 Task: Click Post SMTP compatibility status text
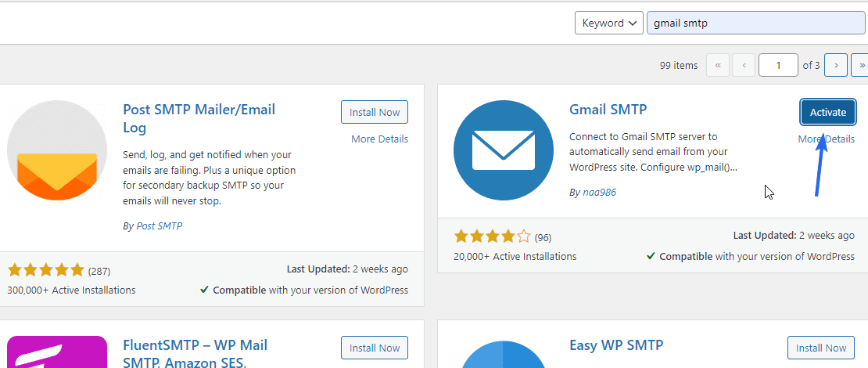point(304,290)
